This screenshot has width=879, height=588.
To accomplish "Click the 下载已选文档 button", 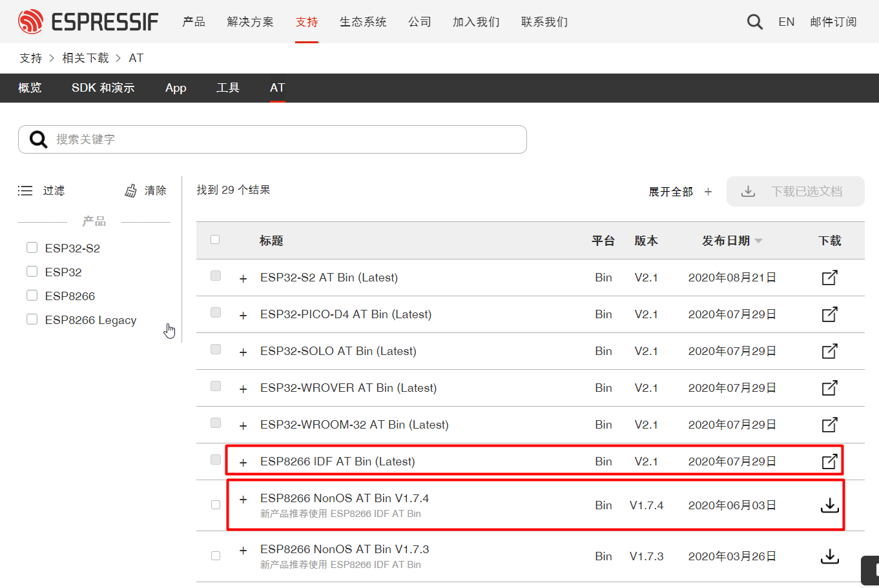I will pyautogui.click(x=795, y=191).
